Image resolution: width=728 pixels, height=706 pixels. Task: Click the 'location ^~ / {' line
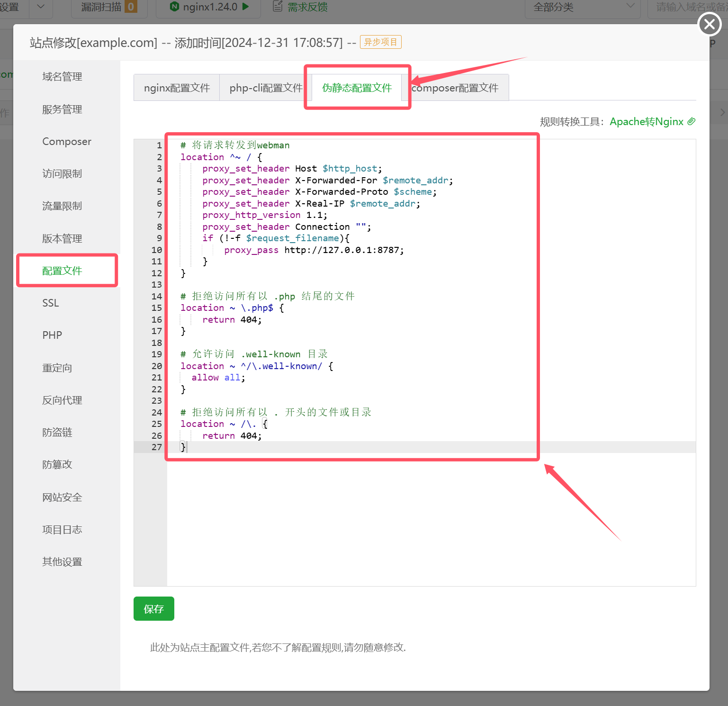[x=221, y=157]
